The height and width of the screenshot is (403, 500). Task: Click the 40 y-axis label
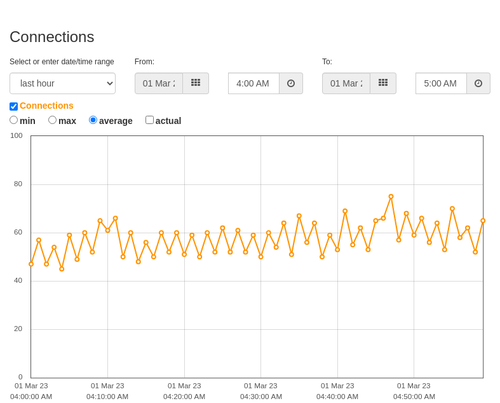pos(18,281)
